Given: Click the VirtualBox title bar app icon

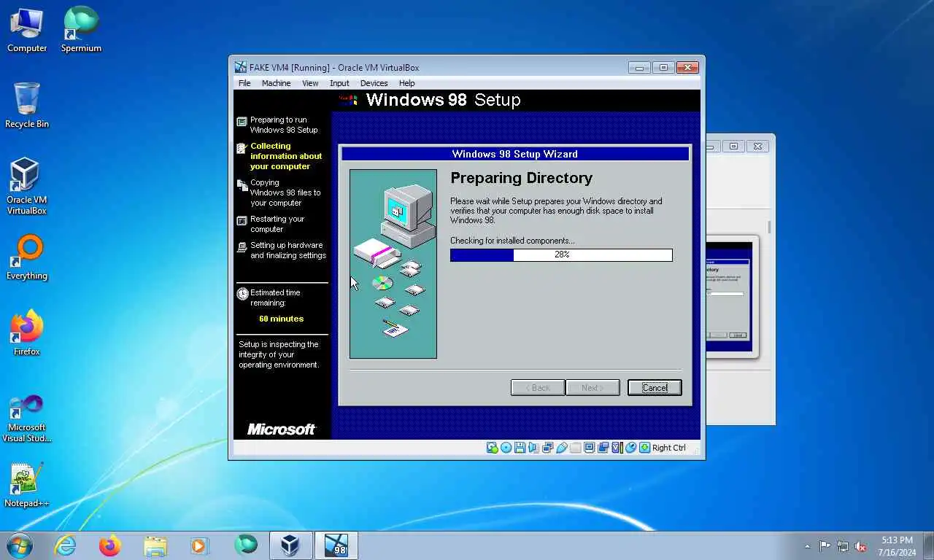Looking at the screenshot, I should [240, 67].
